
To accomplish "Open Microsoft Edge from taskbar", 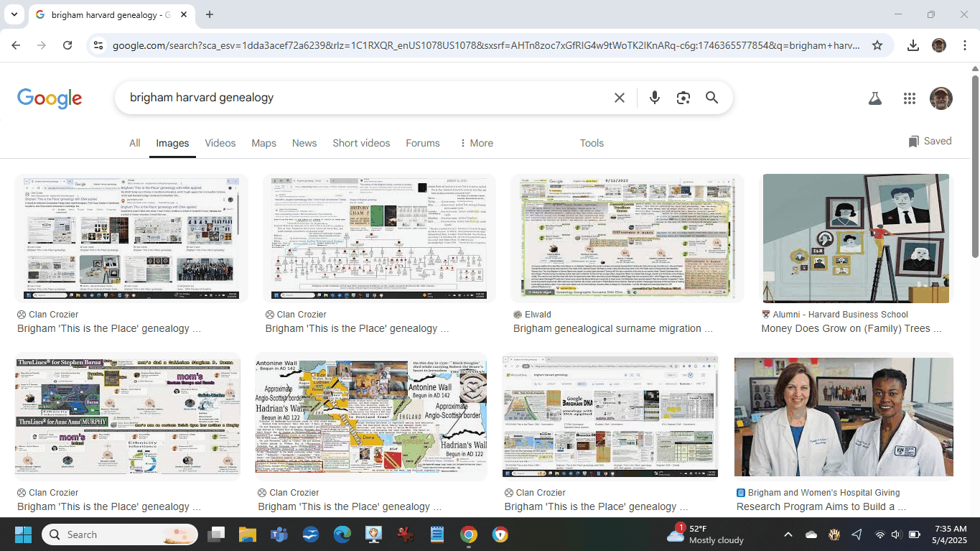I will [342, 534].
